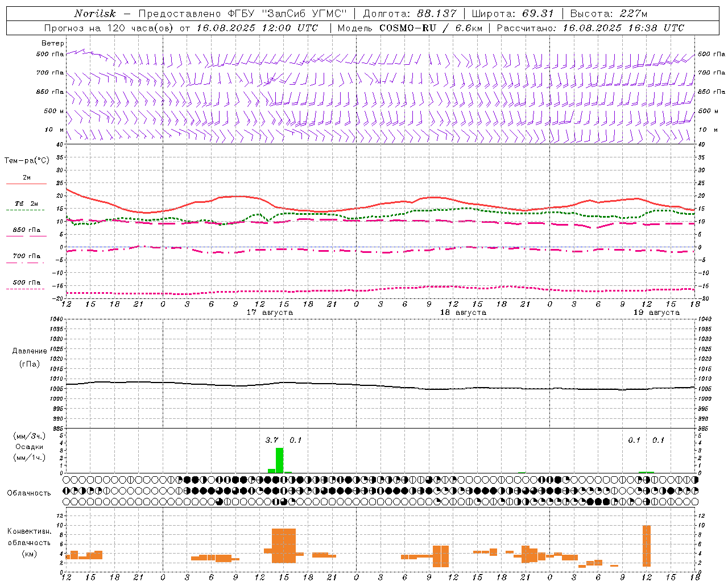The image size is (728, 582).
Task: Click the '17 августа' date label
Action: [270, 313]
